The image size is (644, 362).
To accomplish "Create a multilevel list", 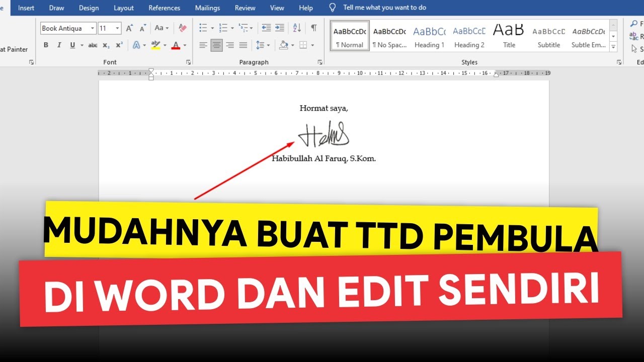I will coord(244,28).
